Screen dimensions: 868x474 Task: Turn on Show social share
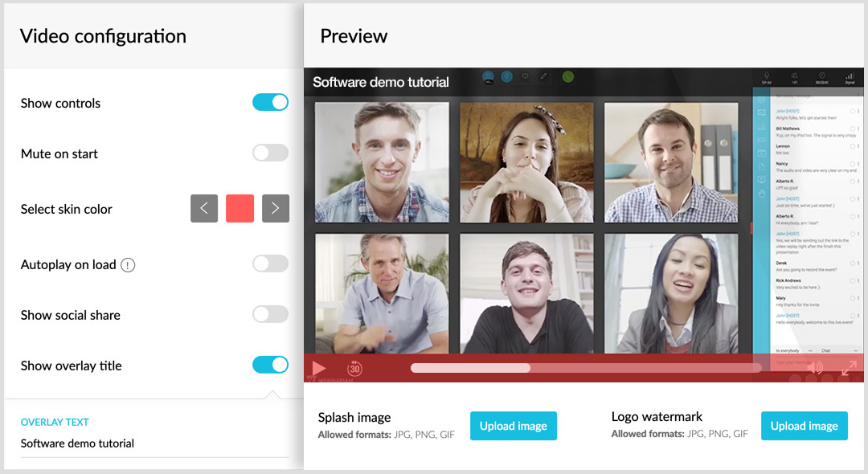click(270, 314)
